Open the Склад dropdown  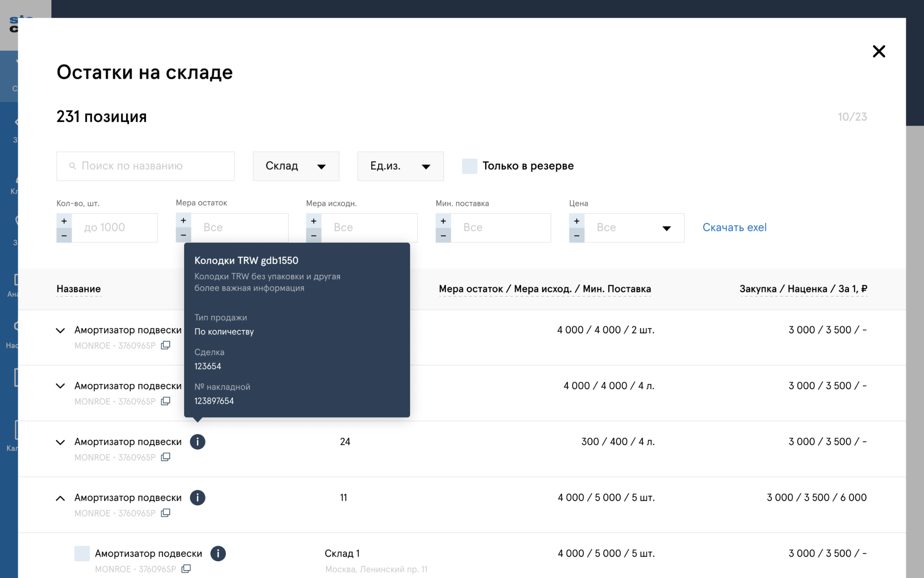(296, 166)
